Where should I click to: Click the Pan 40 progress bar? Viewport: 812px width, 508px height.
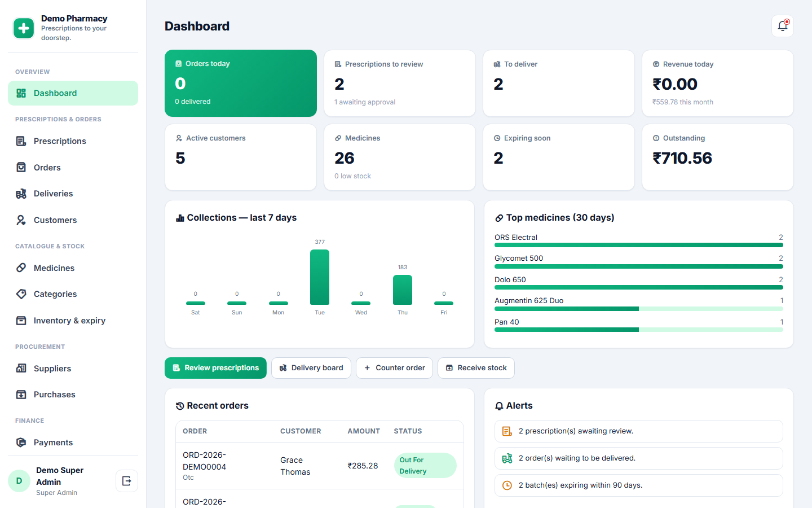pyautogui.click(x=639, y=330)
